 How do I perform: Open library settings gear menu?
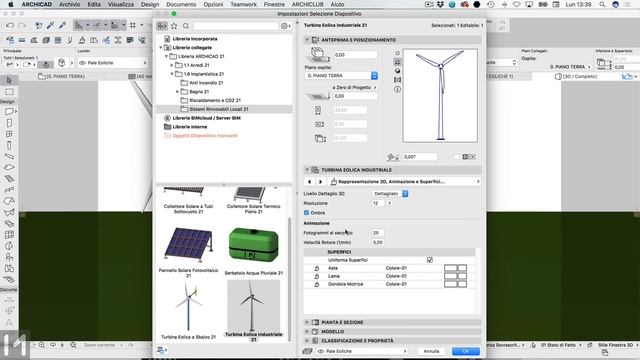(285, 26)
